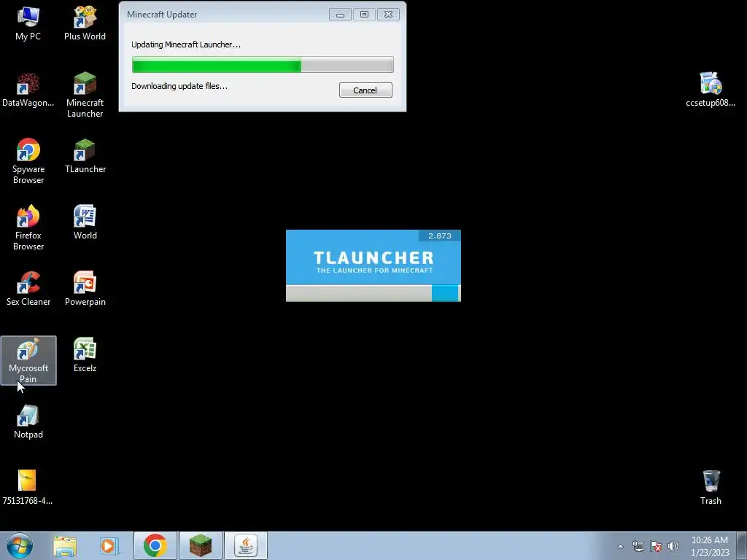747x560 pixels.
Task: Select the Notepad desktop shortcut
Action: (28, 421)
